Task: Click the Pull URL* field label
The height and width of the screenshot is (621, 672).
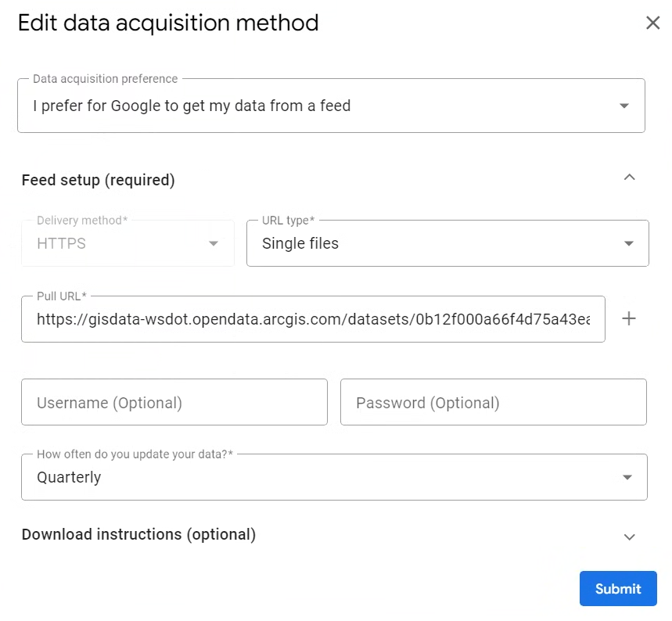Action: pos(62,296)
